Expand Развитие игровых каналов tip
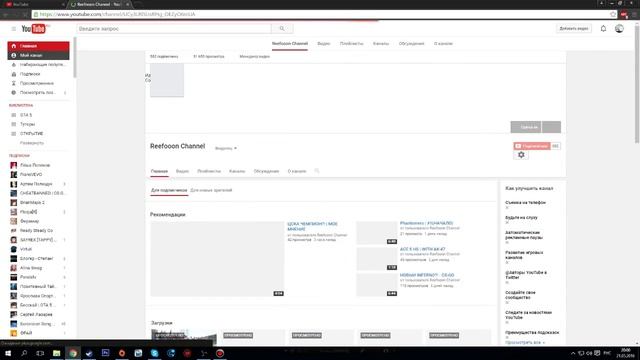Image resolution: width=640 pixels, height=360 pixels. coord(524,255)
